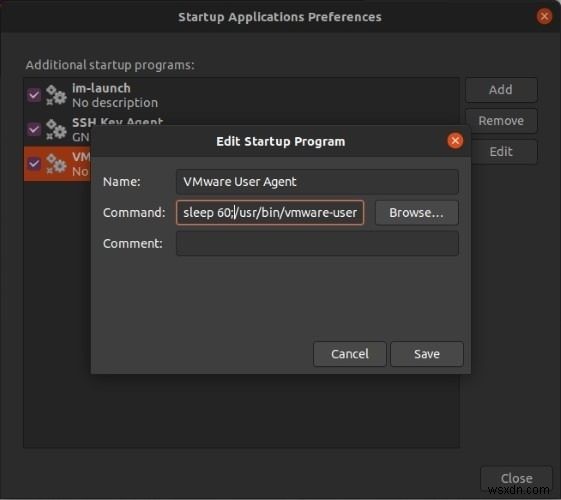Click the 'Additional startup programs:' label

(110, 65)
